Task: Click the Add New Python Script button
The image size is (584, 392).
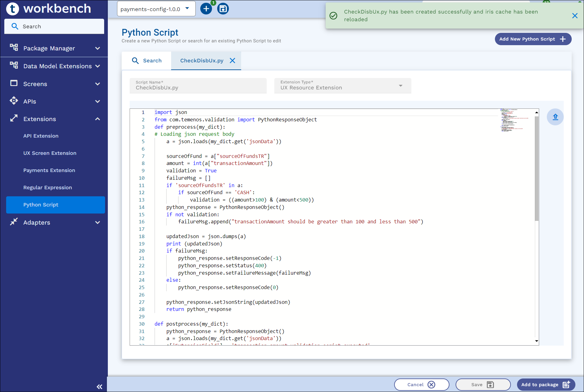Action: click(533, 39)
